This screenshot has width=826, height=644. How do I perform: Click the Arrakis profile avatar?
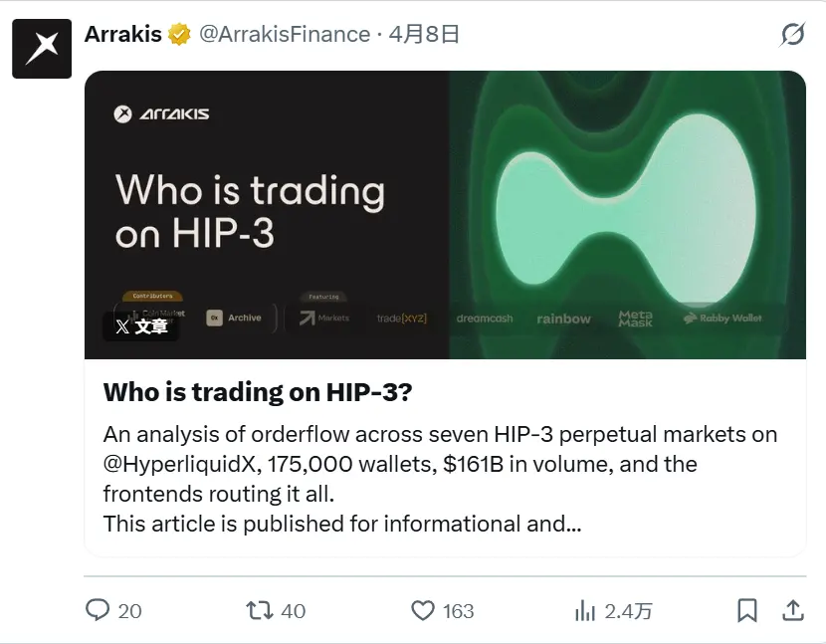[42, 48]
